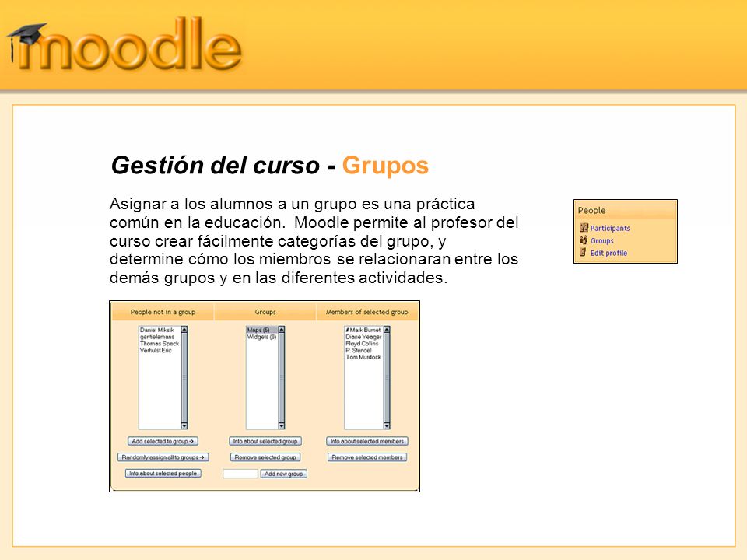Open the Edit profile link
The width and height of the screenshot is (747, 560).
[608, 254]
